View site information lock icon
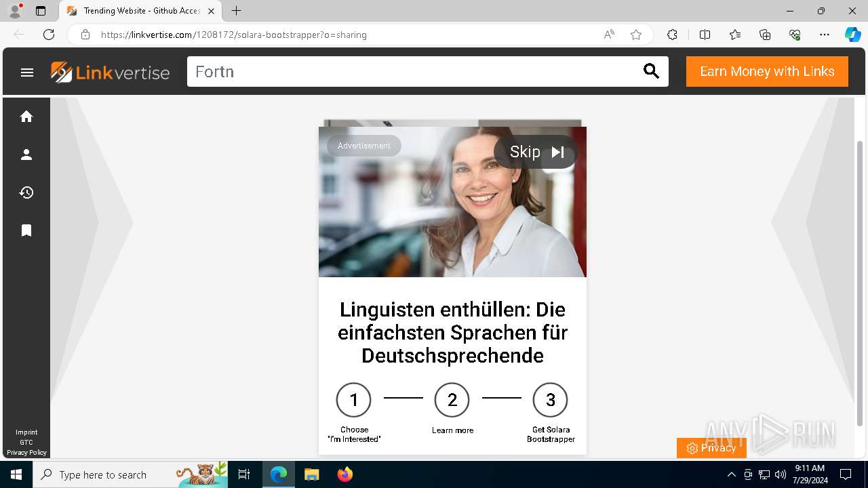868x488 pixels. [85, 35]
